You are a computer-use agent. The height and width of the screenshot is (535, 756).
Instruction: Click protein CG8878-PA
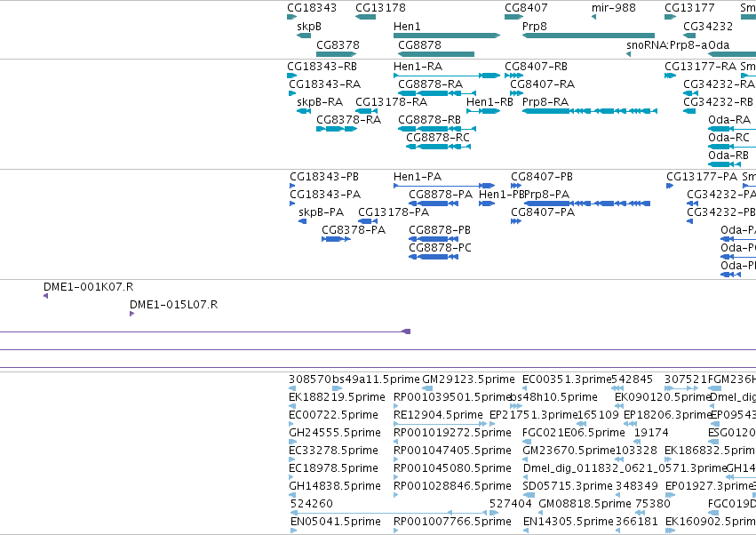tap(434, 204)
